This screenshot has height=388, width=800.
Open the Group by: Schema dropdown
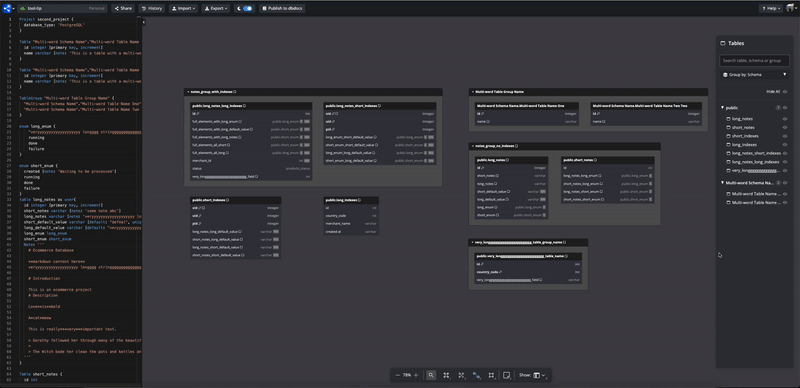pos(755,75)
